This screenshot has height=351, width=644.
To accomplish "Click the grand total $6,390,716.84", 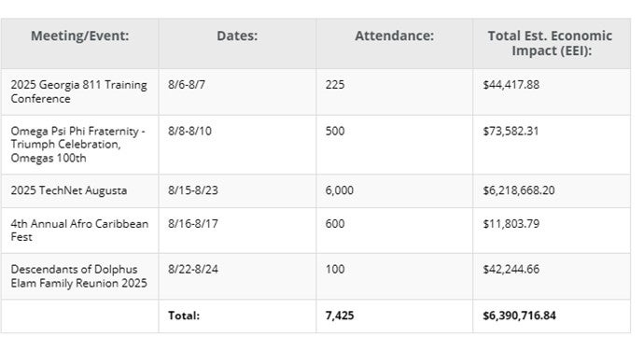I will pyautogui.click(x=519, y=316).
